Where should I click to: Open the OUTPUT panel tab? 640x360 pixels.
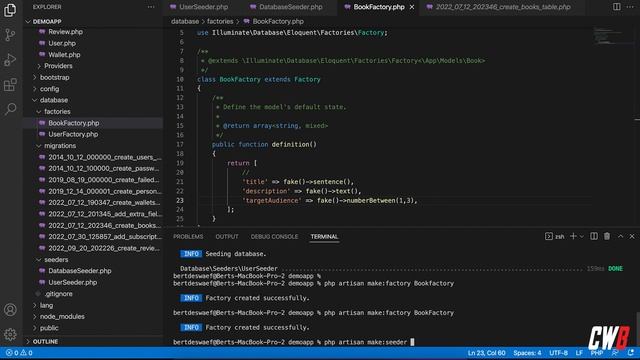227,237
